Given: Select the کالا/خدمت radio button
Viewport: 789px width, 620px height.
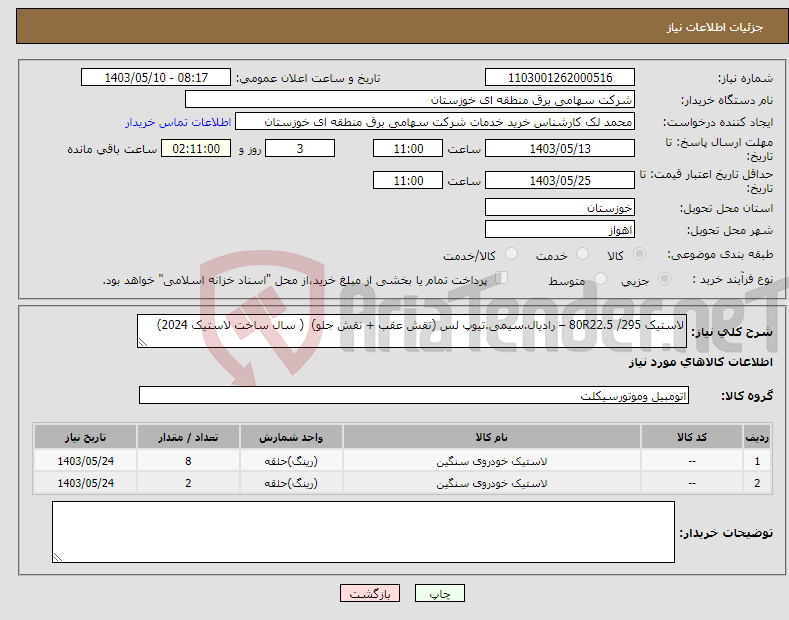Looking at the screenshot, I should coord(511,254).
